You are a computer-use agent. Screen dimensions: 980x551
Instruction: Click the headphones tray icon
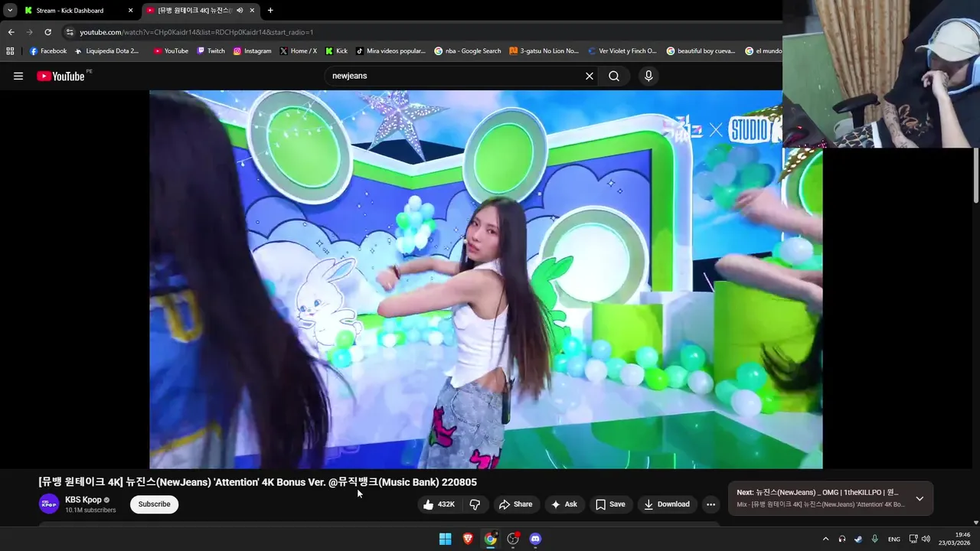click(x=842, y=539)
